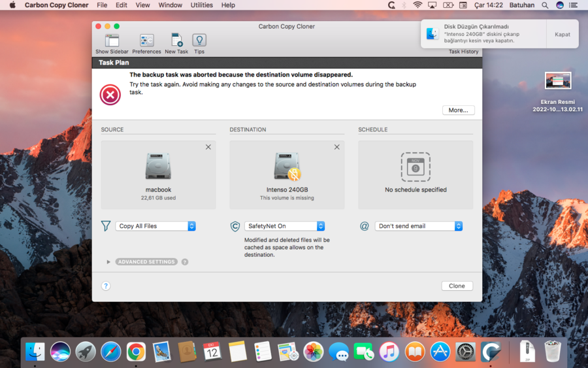The image size is (588, 368).
Task: Click the Show Sidebar toolbar icon
Action: coord(112,41)
